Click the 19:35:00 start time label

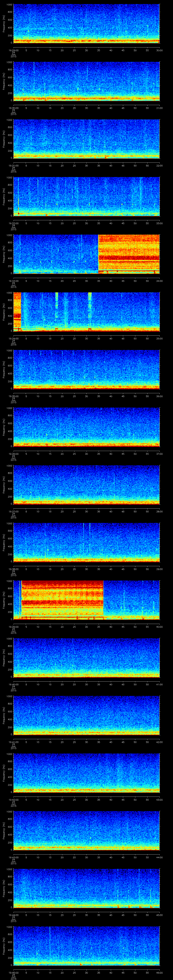coord(13,396)
